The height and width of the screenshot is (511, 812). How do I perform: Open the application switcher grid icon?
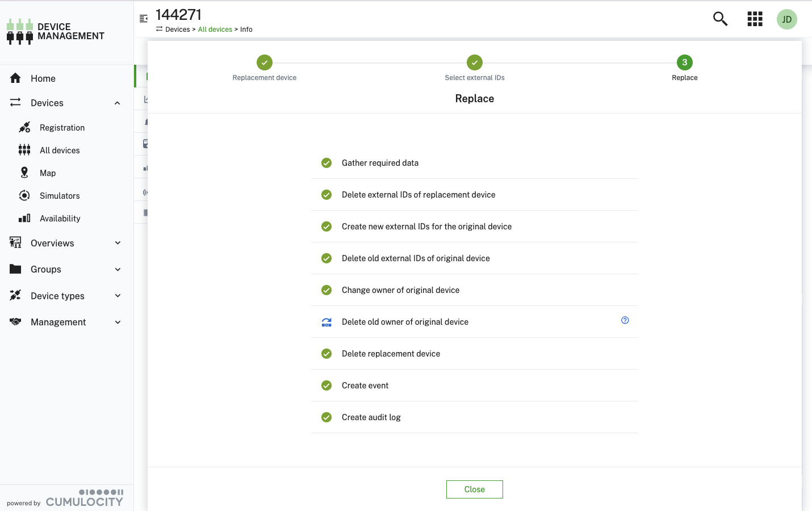click(x=755, y=19)
